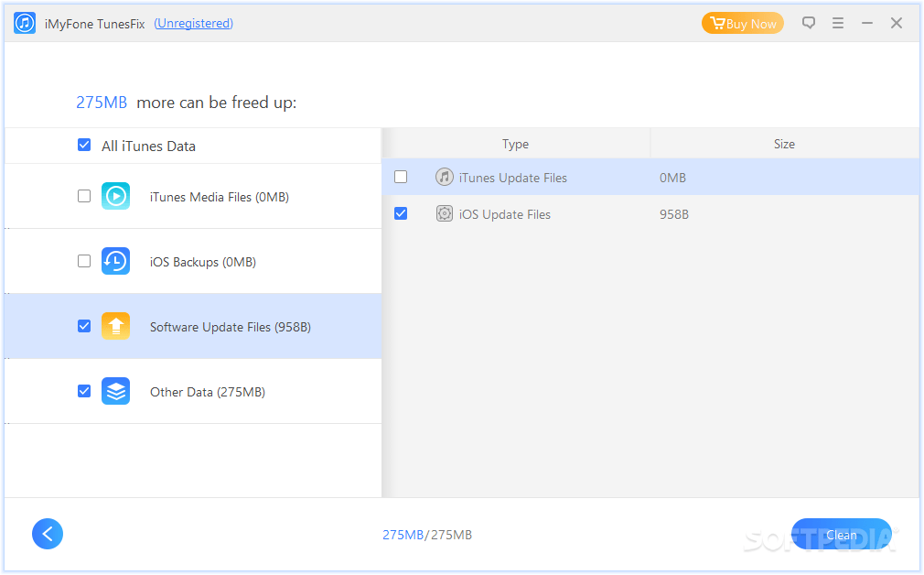The height and width of the screenshot is (575, 924).
Task: Click the iOS Update Files gear icon
Action: click(444, 213)
